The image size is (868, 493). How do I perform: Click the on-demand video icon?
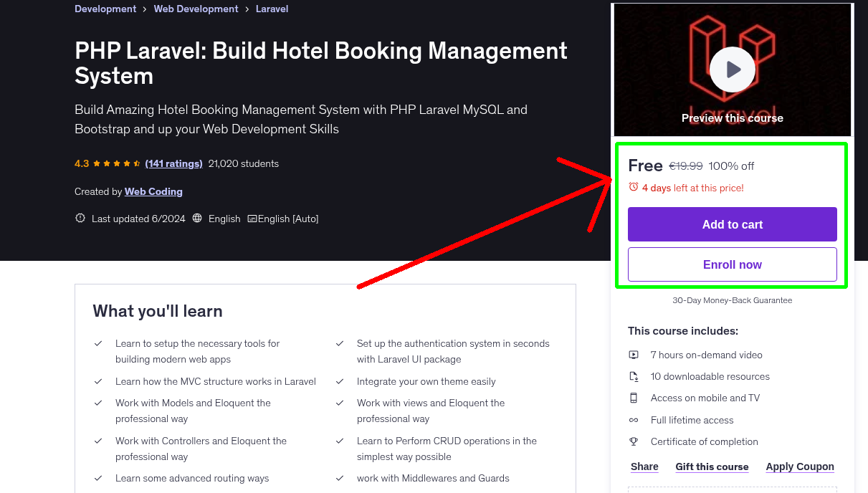pos(634,354)
